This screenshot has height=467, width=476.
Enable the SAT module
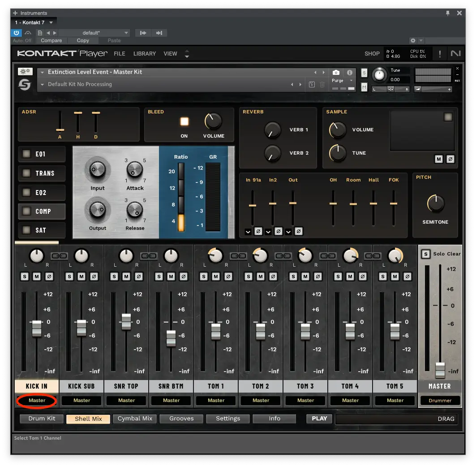point(27,230)
